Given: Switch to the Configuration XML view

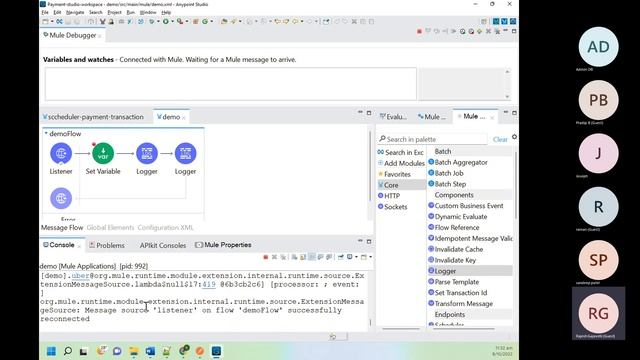Looking at the screenshot, I should pos(165,228).
